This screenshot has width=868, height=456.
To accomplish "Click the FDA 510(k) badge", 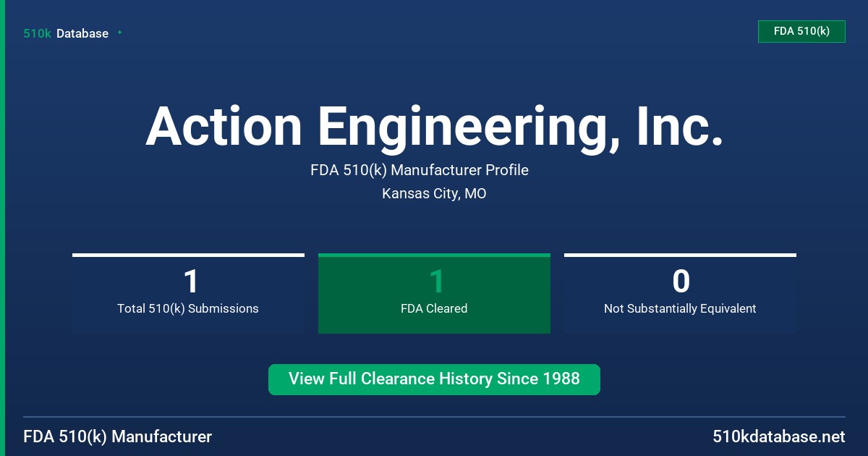I will pos(801,31).
